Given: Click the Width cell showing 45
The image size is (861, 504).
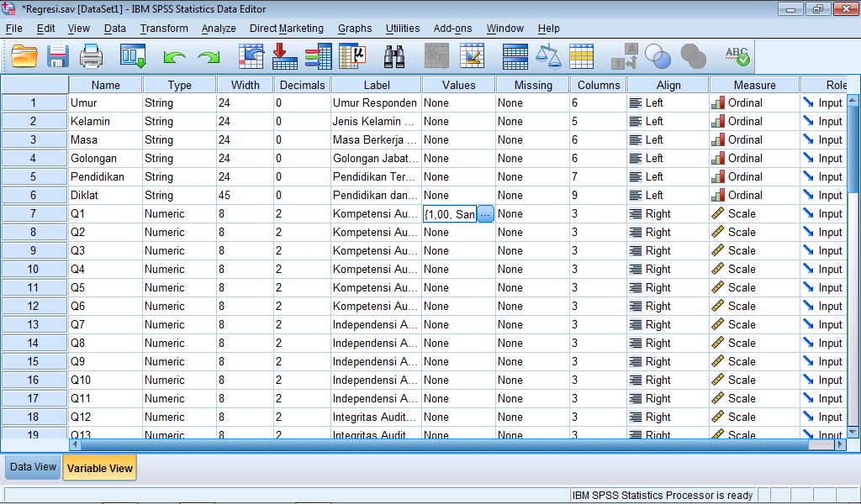Looking at the screenshot, I should [x=245, y=195].
